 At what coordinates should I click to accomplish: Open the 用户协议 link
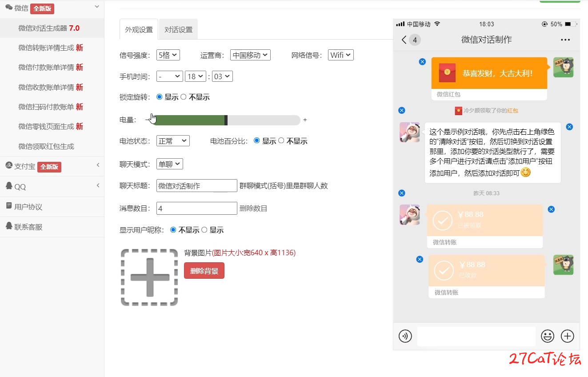(28, 207)
